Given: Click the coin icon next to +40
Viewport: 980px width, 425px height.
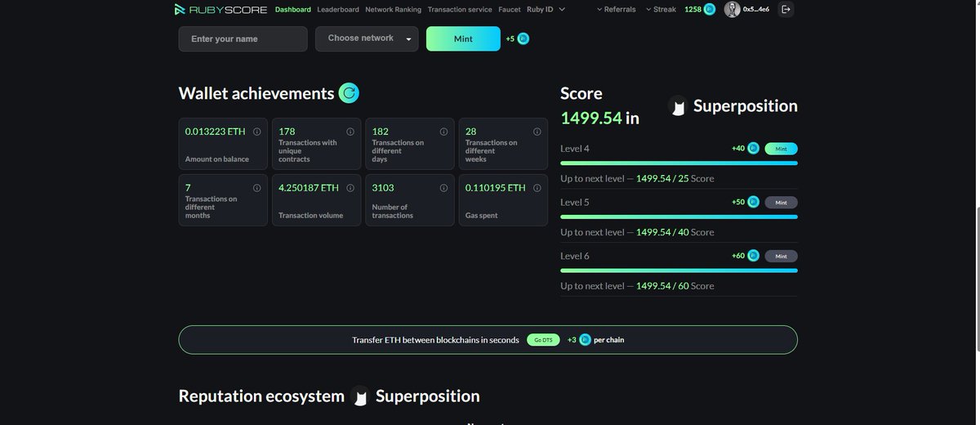Looking at the screenshot, I should (x=754, y=149).
